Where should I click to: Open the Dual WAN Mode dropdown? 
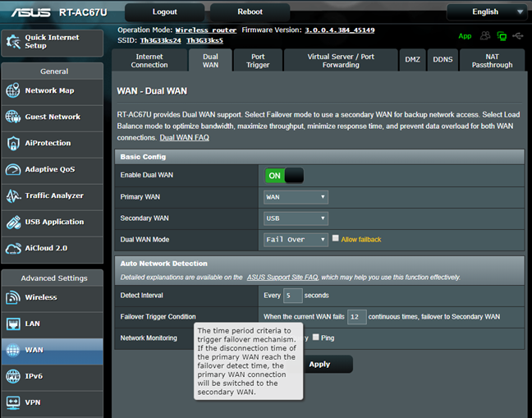296,240
